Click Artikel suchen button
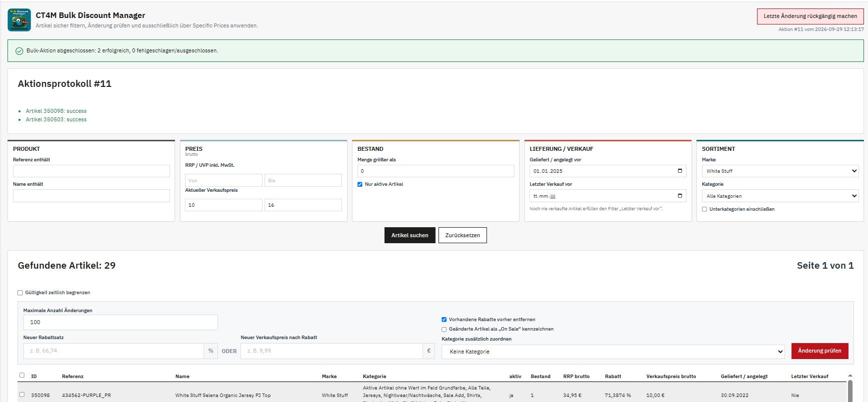This screenshot has height=402, width=868. pyautogui.click(x=409, y=235)
